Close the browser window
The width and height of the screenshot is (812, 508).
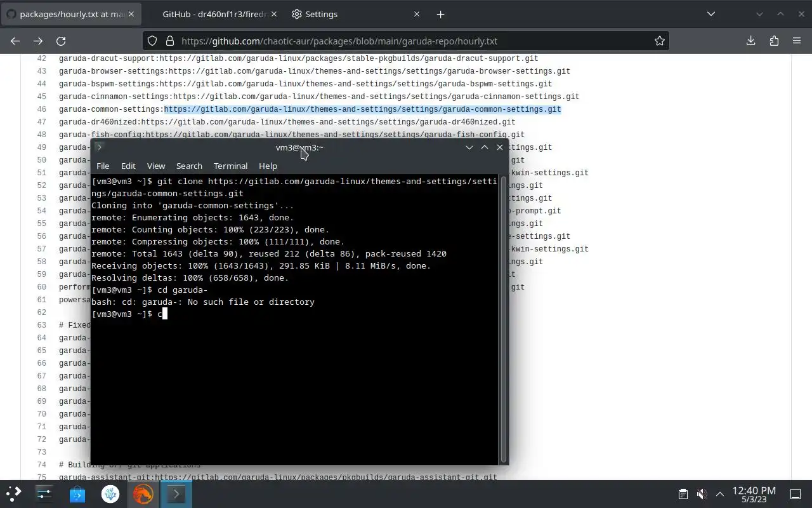pyautogui.click(x=801, y=14)
